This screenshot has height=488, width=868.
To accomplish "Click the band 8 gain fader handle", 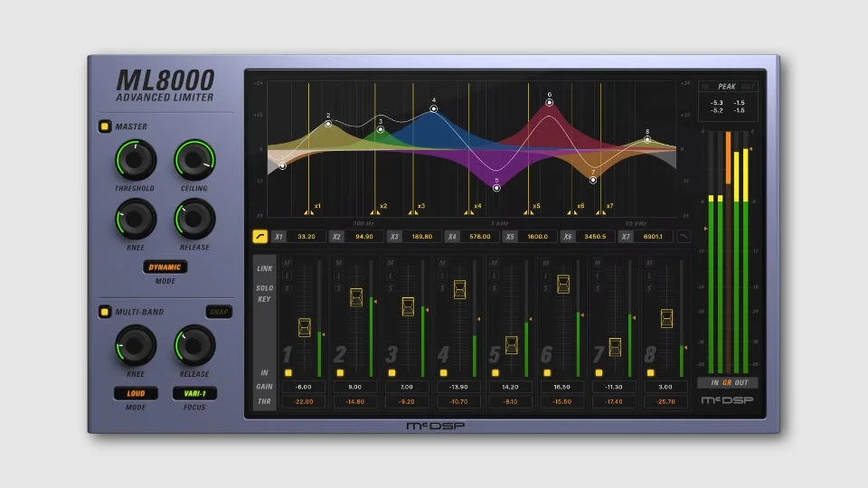I will (666, 318).
